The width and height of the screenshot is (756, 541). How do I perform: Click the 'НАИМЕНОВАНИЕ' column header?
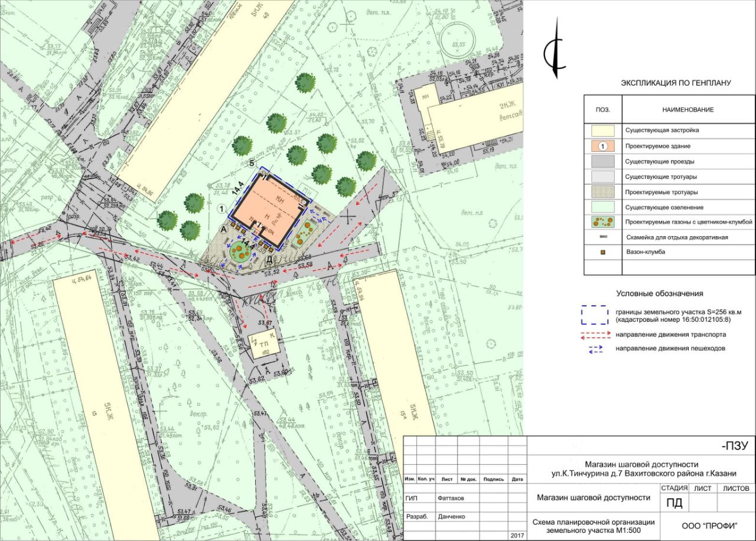point(687,109)
